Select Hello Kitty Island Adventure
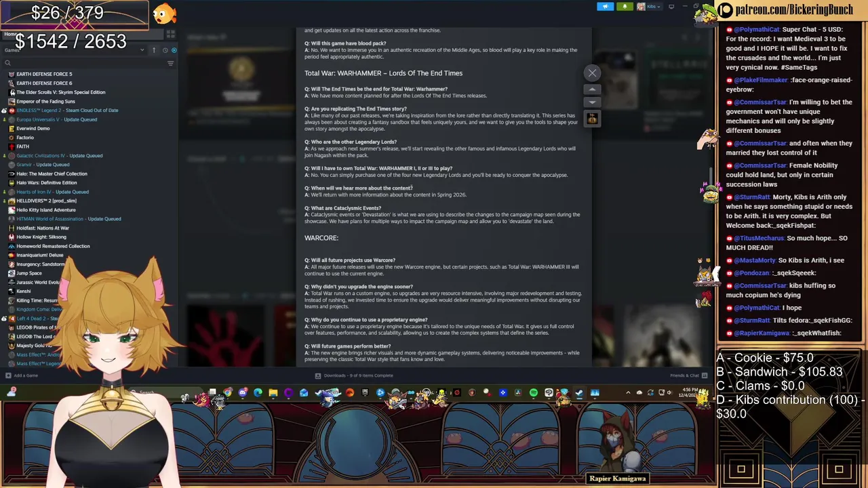Image resolution: width=868 pixels, height=488 pixels. tap(45, 209)
